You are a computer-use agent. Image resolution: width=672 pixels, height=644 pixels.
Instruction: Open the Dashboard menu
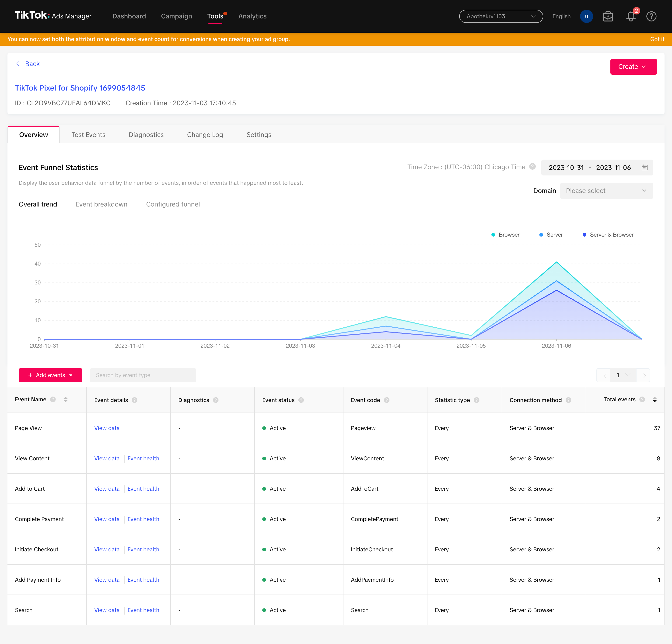click(129, 16)
